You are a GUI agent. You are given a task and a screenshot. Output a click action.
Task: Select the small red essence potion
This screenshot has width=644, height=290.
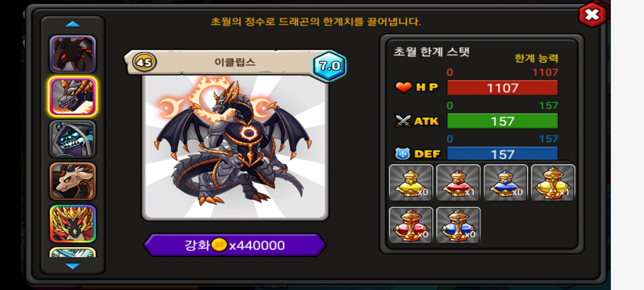click(x=458, y=183)
